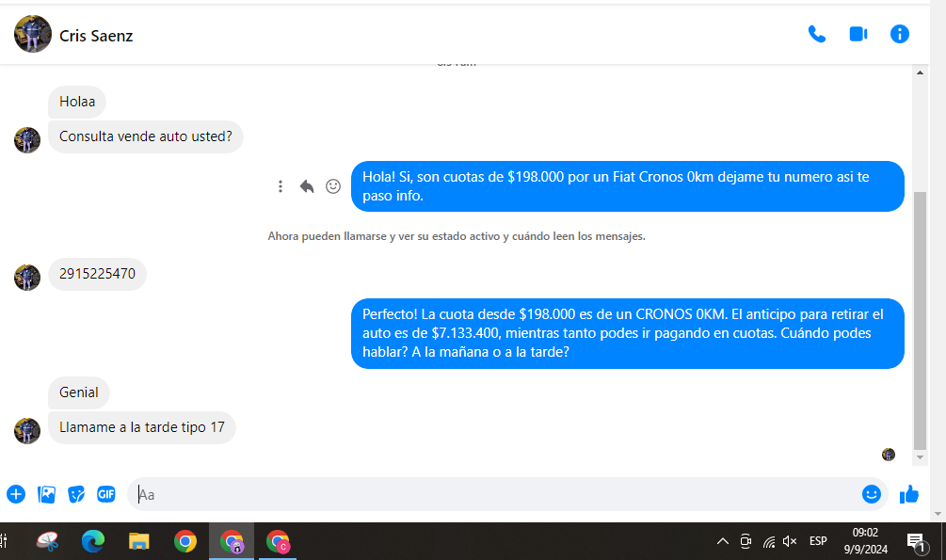
Task: Open File Explorer from the taskbar
Action: pyautogui.click(x=138, y=541)
